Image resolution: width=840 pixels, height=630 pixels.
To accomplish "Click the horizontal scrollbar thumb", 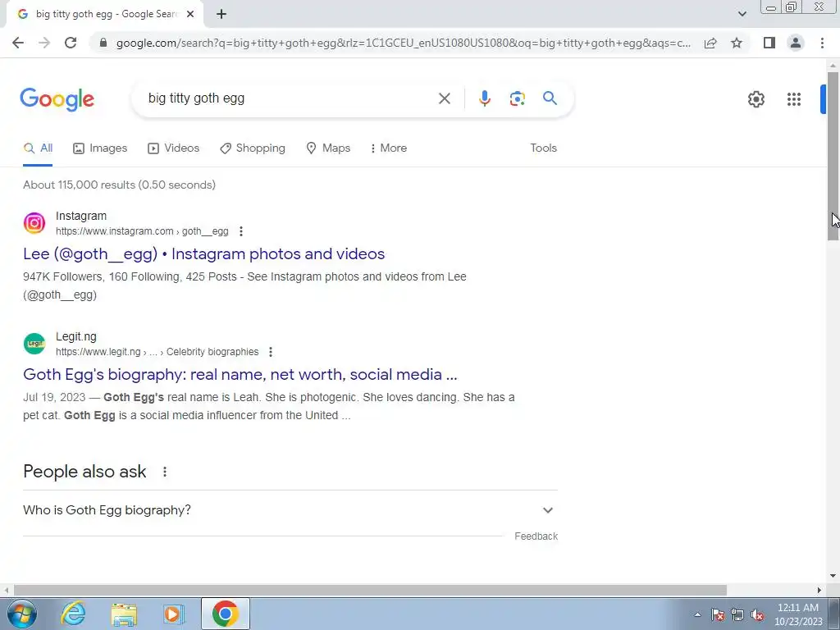I will [370, 590].
